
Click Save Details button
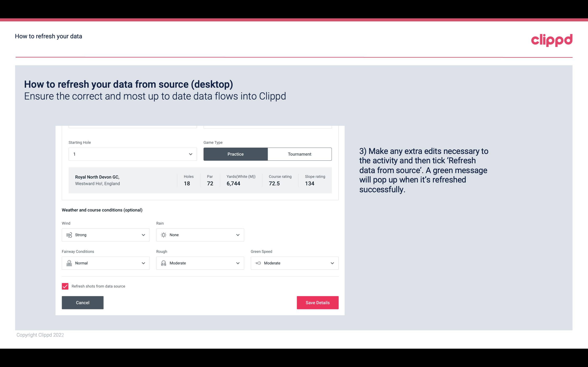pos(317,302)
